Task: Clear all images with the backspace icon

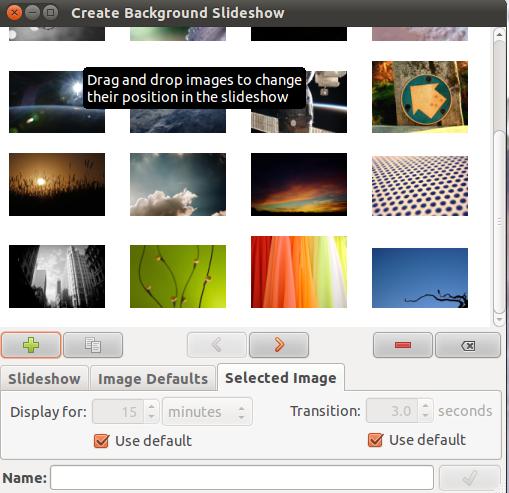Action: (x=468, y=345)
